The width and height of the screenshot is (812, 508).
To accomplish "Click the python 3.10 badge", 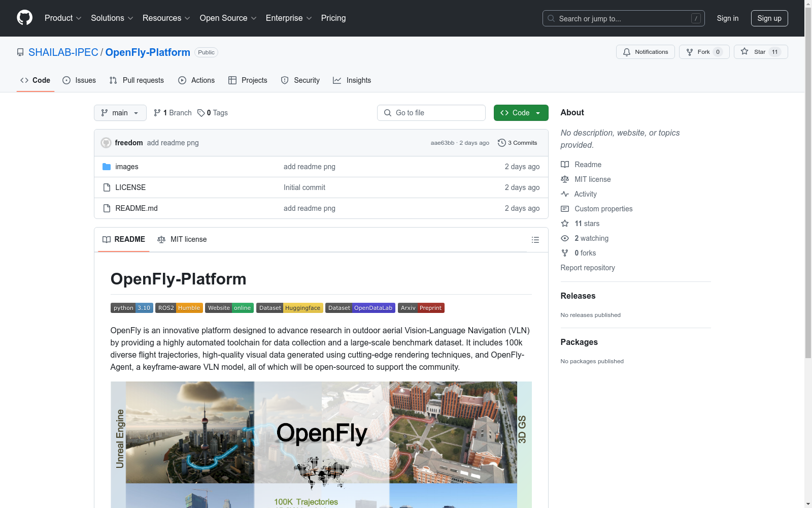I will point(132,308).
